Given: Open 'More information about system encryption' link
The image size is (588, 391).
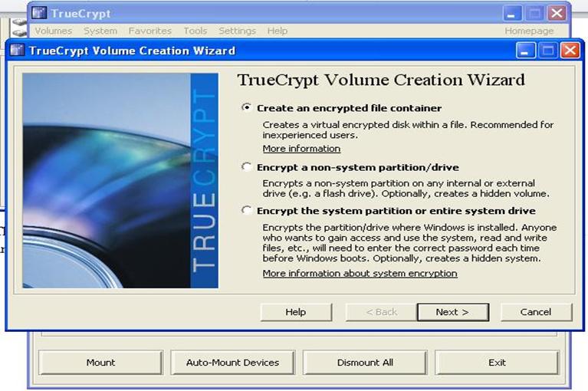Looking at the screenshot, I should 360,274.
